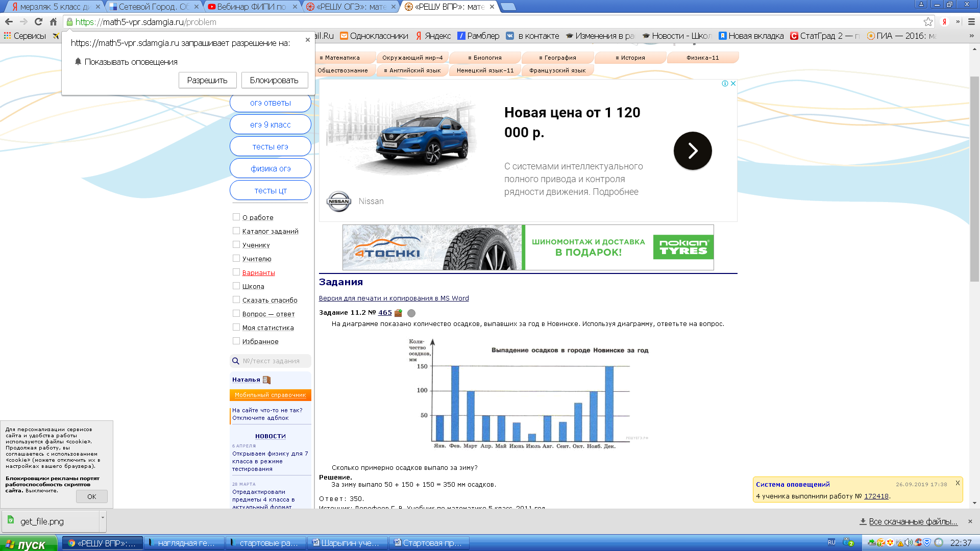The height and width of the screenshot is (551, 980).
Task: Focus the №/текст задания search field
Action: 271,361
